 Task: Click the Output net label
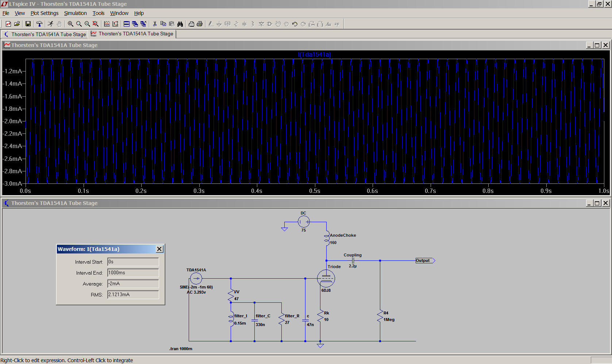tap(425, 260)
